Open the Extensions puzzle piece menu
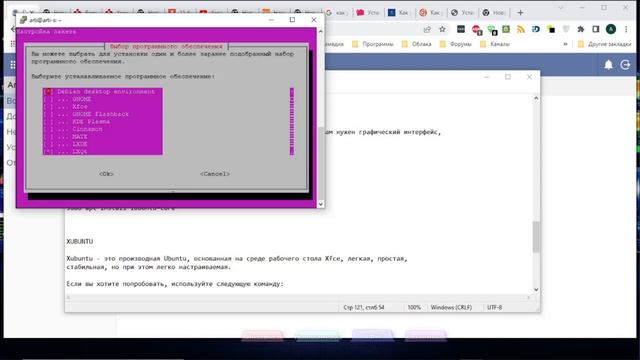 [x=581, y=29]
